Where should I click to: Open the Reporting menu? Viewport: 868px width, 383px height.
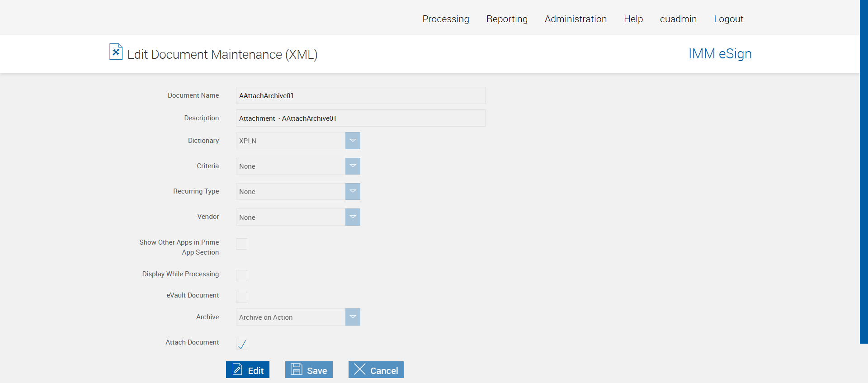tap(507, 19)
